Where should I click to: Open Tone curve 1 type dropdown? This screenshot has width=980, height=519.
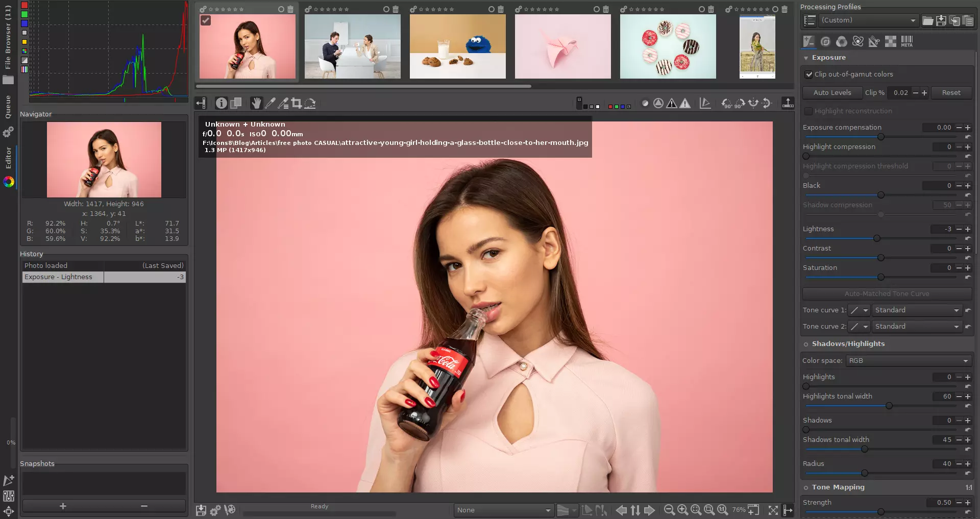[x=859, y=310]
